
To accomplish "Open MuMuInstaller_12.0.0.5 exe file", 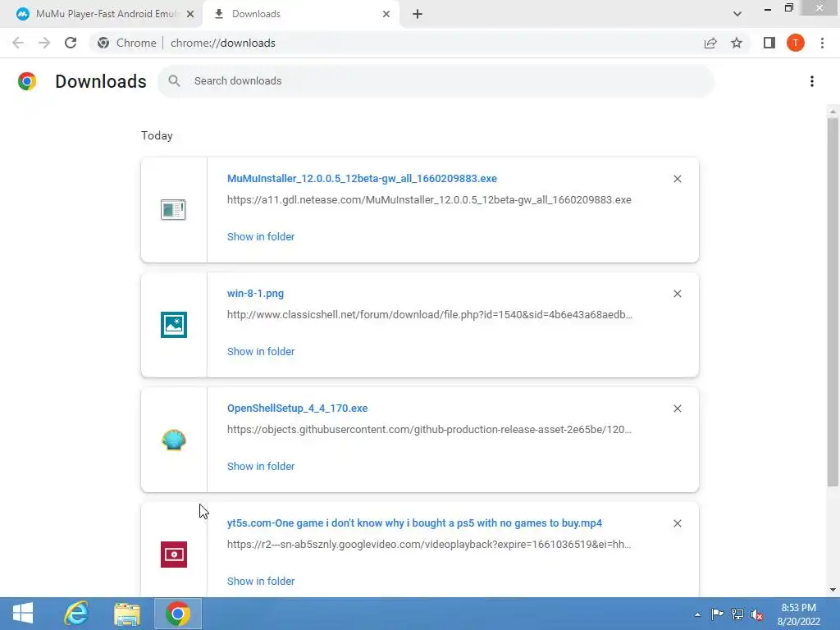I will [x=362, y=178].
